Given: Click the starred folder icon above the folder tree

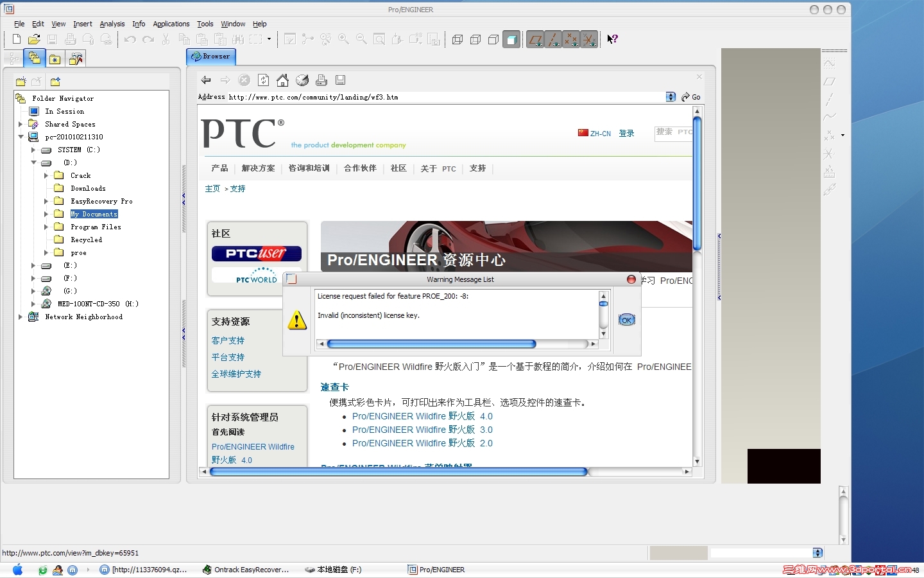Looking at the screenshot, I should (55, 82).
